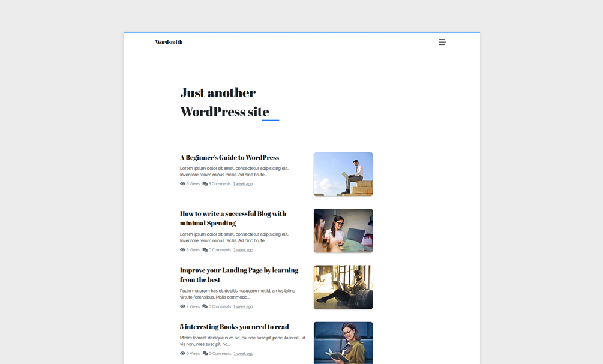
Task: Click '1 week ago' under Beginner's Guide
Action: (242, 183)
